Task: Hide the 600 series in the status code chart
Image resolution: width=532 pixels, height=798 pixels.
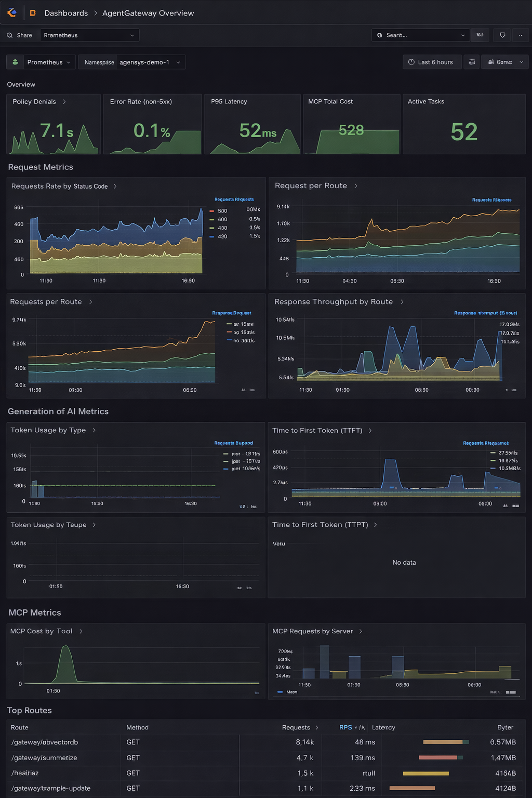Action: pyautogui.click(x=222, y=219)
